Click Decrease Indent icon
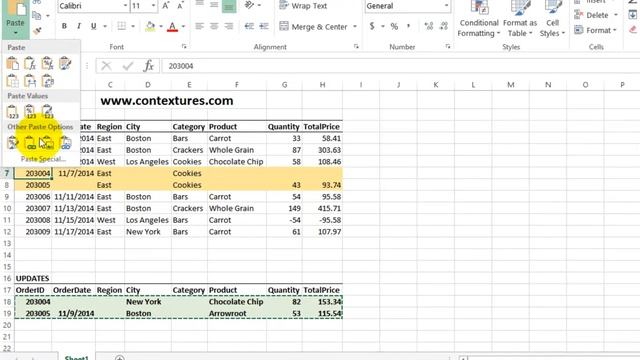This screenshot has width=640, height=360. click(249, 27)
